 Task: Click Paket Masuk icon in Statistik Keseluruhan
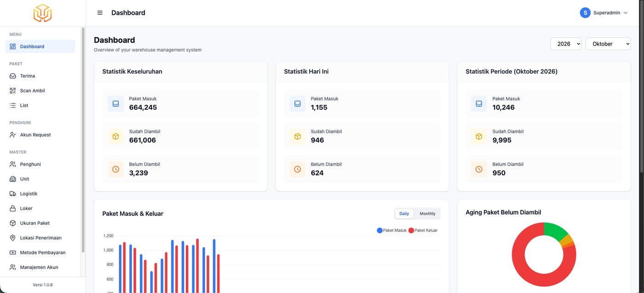(x=115, y=104)
